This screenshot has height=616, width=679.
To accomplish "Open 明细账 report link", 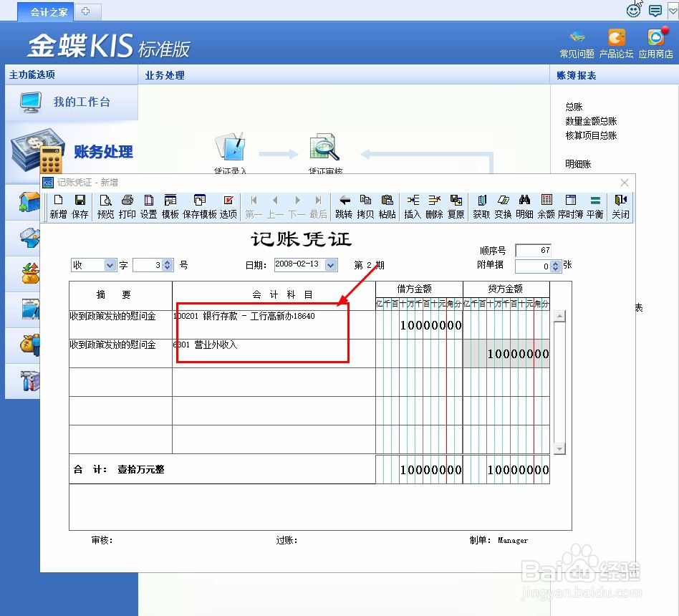I will 578,164.
